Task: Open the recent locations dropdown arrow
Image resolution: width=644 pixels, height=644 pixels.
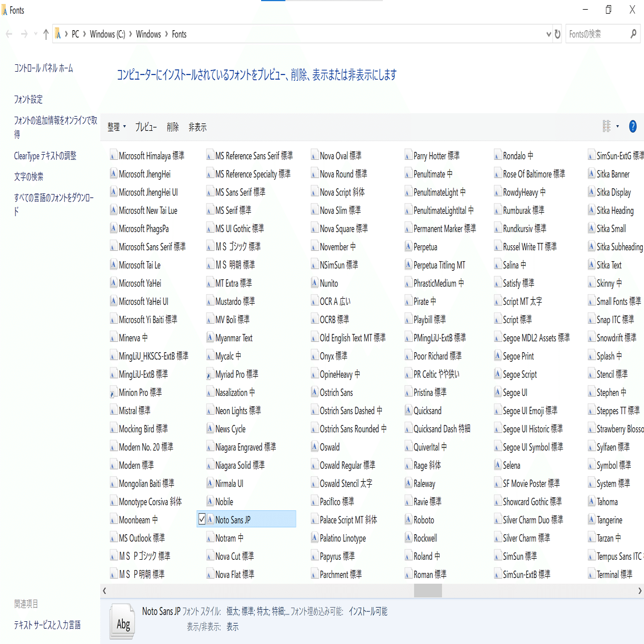Action: (36, 34)
